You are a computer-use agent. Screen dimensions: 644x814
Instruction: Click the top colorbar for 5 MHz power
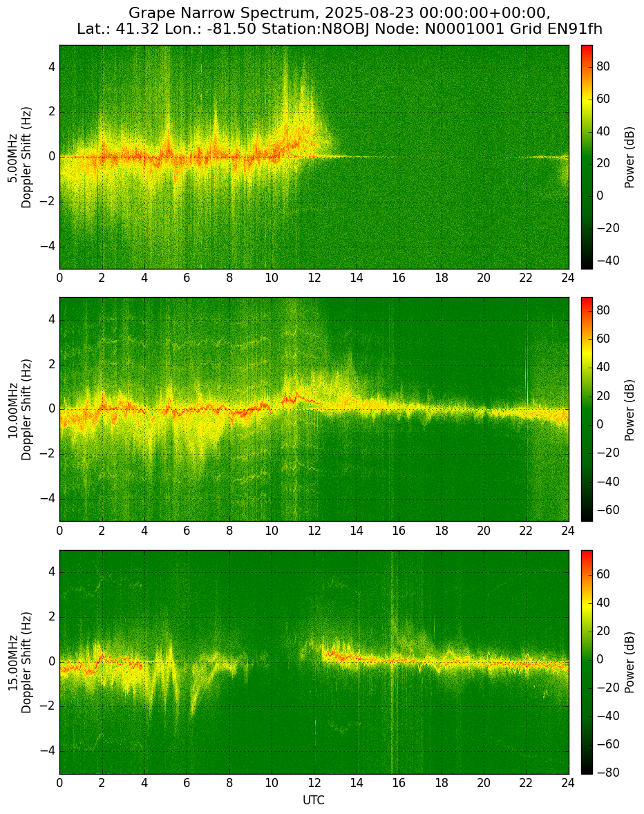[x=587, y=158]
